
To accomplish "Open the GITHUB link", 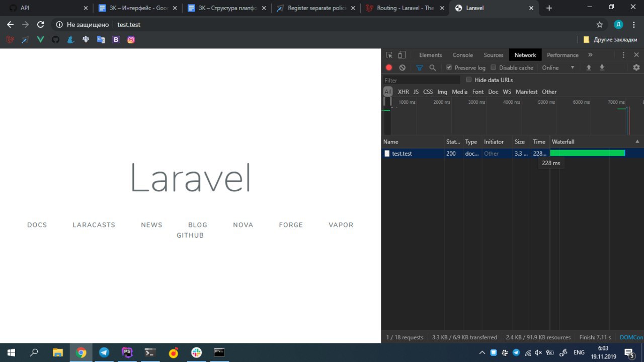I will point(190,235).
